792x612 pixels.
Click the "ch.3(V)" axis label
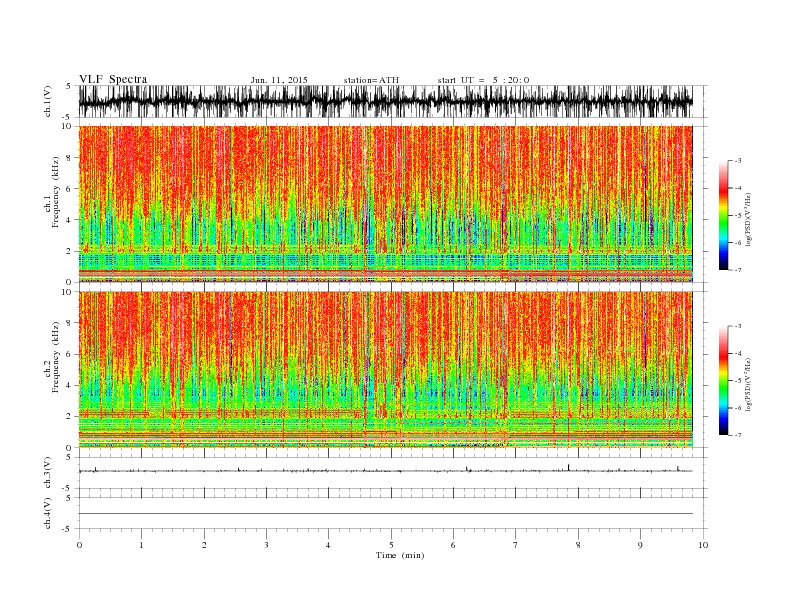[47, 473]
